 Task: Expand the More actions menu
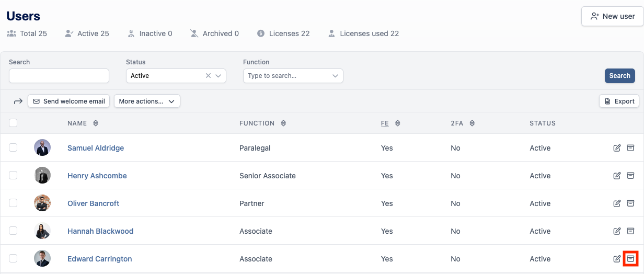point(147,101)
